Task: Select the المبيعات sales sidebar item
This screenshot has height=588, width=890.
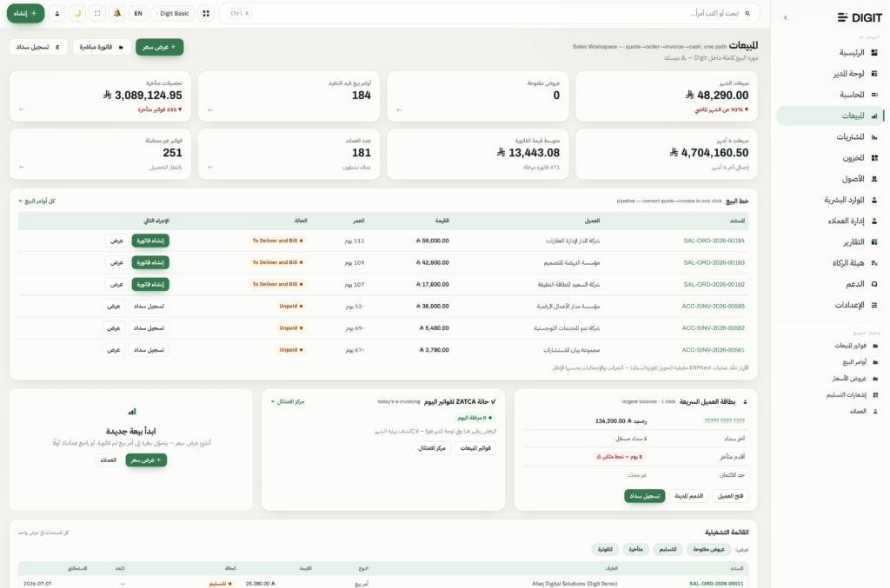Action: click(x=830, y=116)
